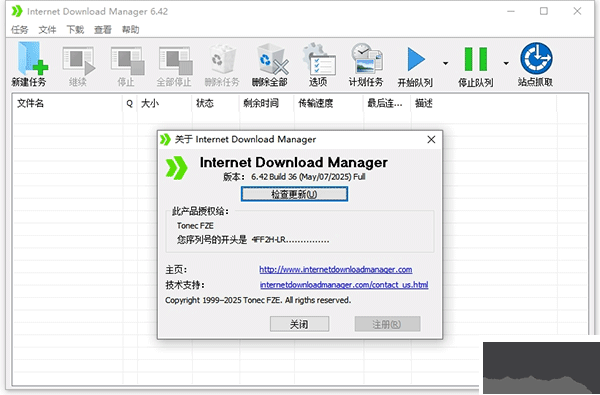
Task: Click the 删除全部 delete all icon
Action: coord(272,59)
